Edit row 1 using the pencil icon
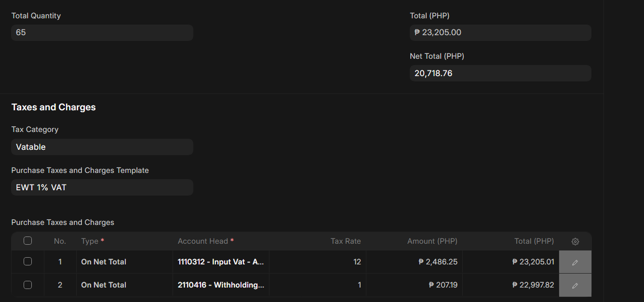The width and height of the screenshot is (644, 302). click(x=575, y=262)
